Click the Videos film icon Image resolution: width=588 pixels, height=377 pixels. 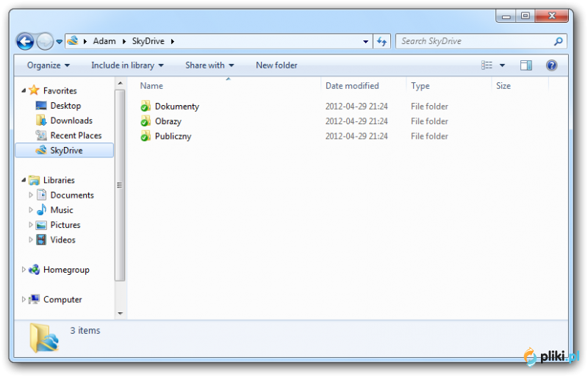tap(41, 240)
